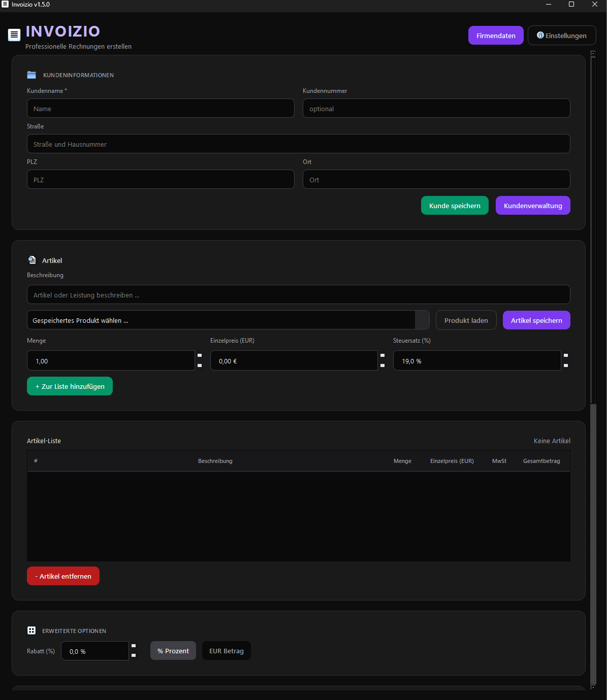The image size is (607, 700).
Task: Focus the PLZ input field
Action: [x=161, y=179]
